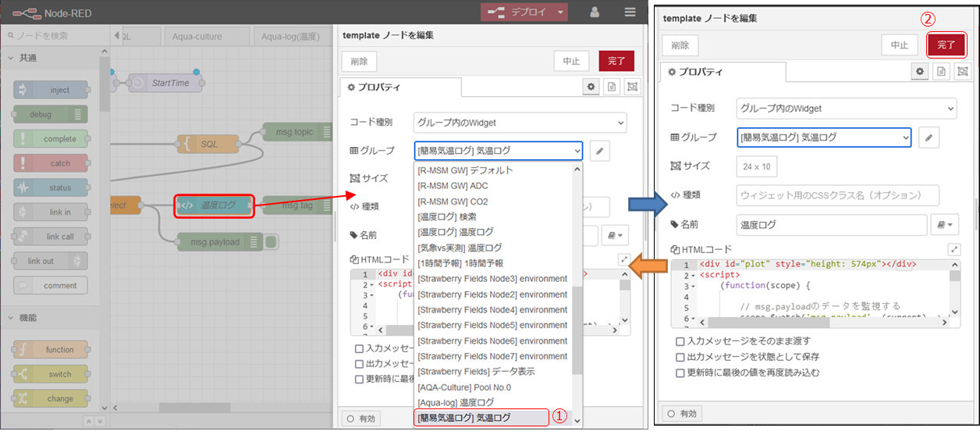Image resolution: width=980 pixels, height=435 pixels.
Task: Check '出力メッセージを状態として保存' in right panel
Action: coord(681,357)
